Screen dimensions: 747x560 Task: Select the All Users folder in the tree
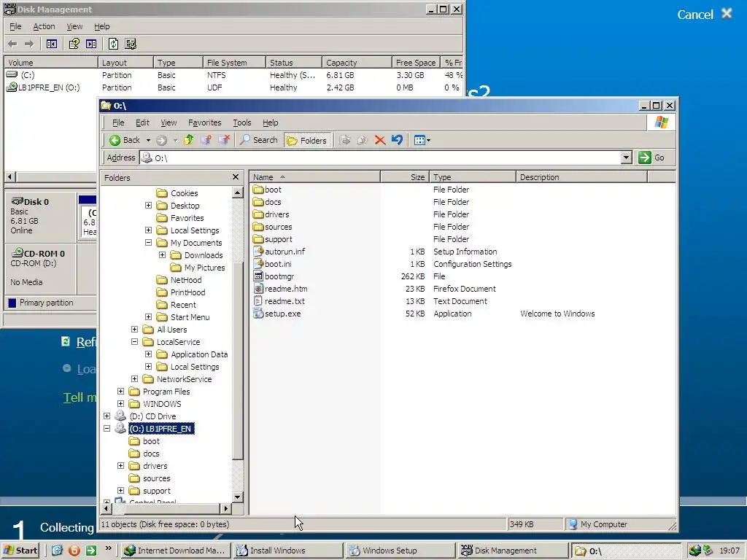(x=172, y=330)
